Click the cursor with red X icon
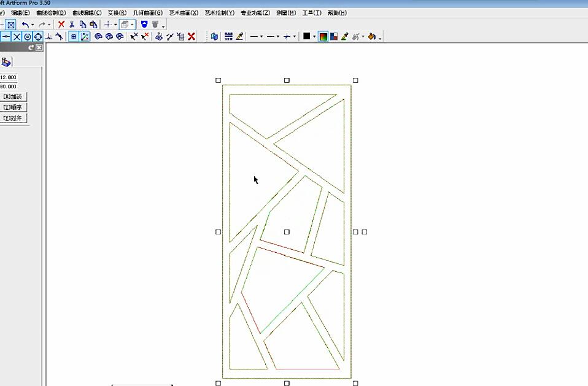Image resolution: width=588 pixels, height=386 pixels. coord(145,37)
